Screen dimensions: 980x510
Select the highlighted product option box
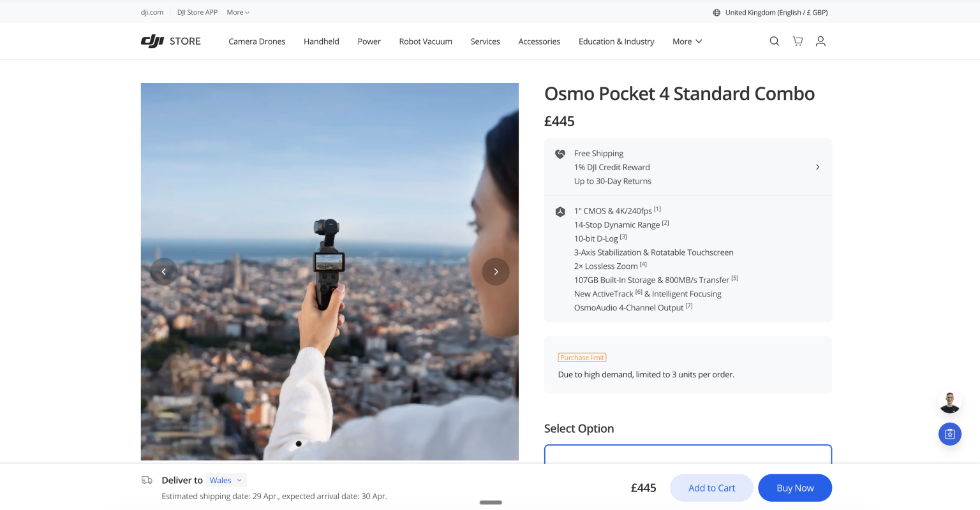[x=688, y=455]
